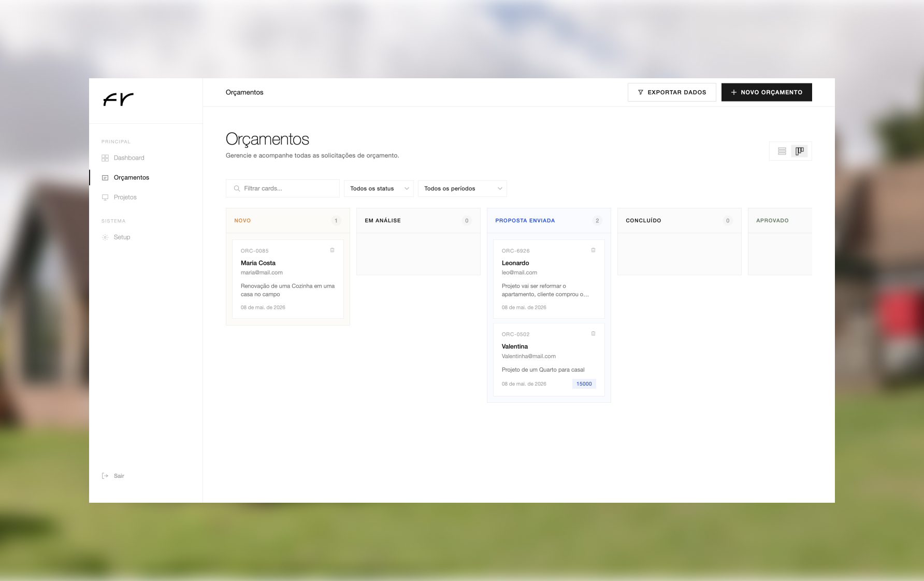This screenshot has width=924, height=581.
Task: Click the Projetos monitor icon in the sidebar
Action: (x=105, y=197)
